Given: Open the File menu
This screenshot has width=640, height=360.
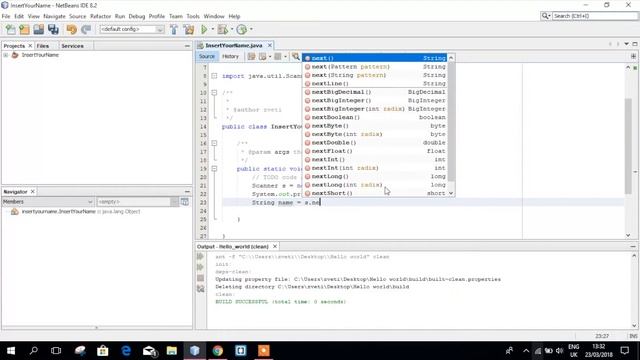Looking at the screenshot, I should point(6,16).
